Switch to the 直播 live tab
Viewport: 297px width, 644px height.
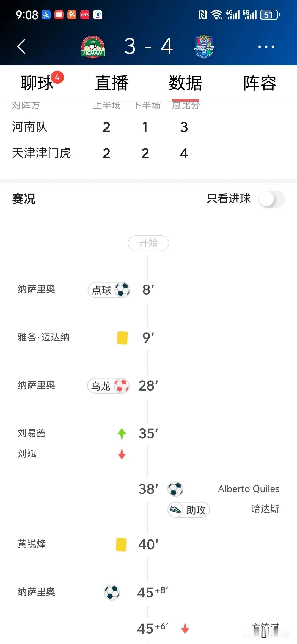click(x=111, y=83)
